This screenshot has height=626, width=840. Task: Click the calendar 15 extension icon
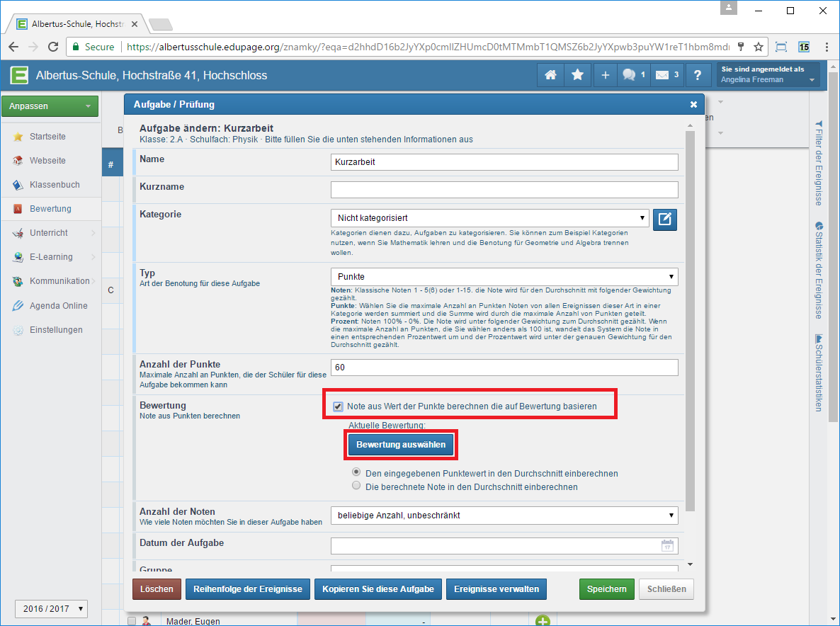pos(804,47)
